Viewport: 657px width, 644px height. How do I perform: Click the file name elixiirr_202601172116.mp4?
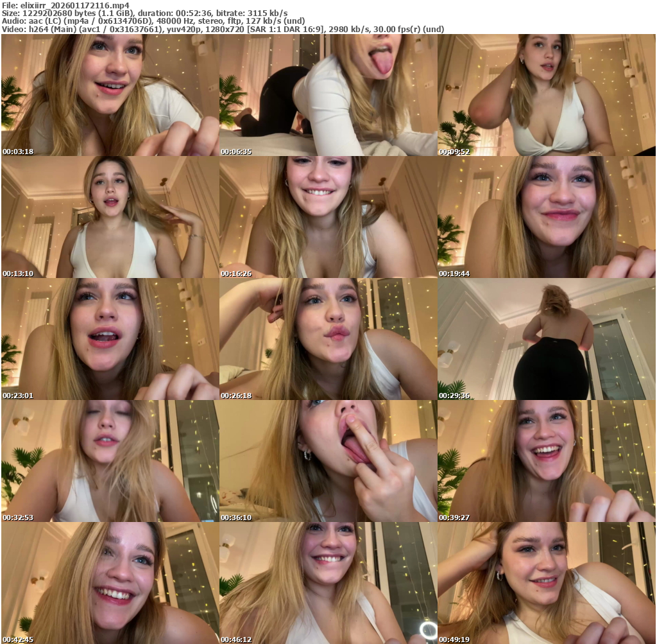coord(75,5)
